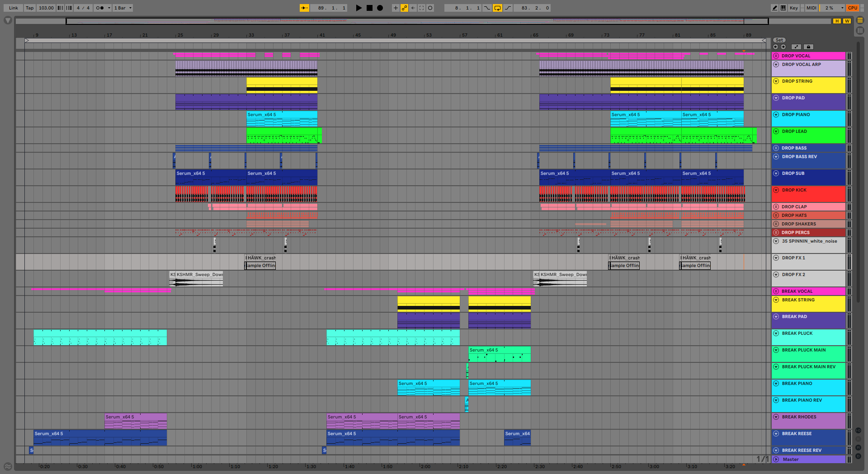Viewport: 868px width, 474px height.
Task: Toggle Automation Mode button next to locators
Action: tap(797, 47)
